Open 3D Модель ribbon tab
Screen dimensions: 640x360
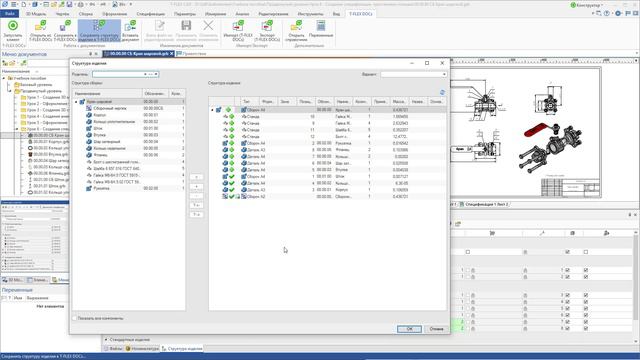pos(36,14)
